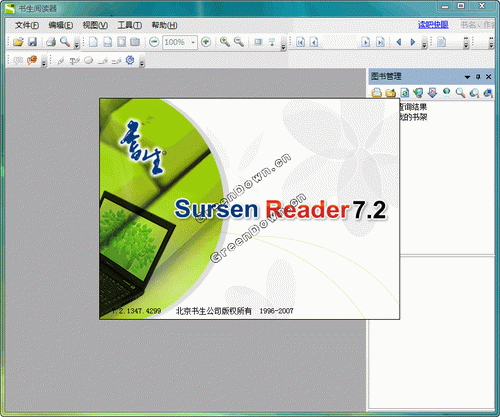This screenshot has width=500, height=417.
Task: Expand the comment toolbar overflow options
Action: 44,62
